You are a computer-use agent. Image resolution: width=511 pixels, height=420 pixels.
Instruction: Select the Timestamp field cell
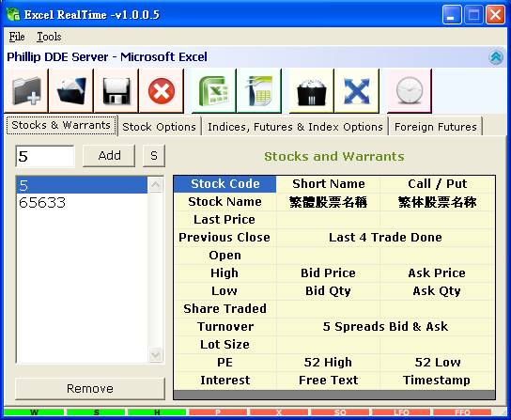click(x=438, y=381)
